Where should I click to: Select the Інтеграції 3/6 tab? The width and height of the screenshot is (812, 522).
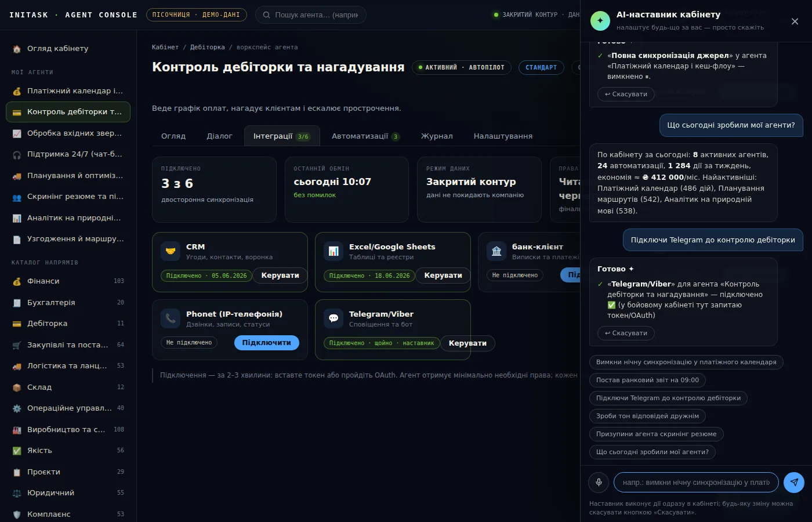click(x=282, y=136)
